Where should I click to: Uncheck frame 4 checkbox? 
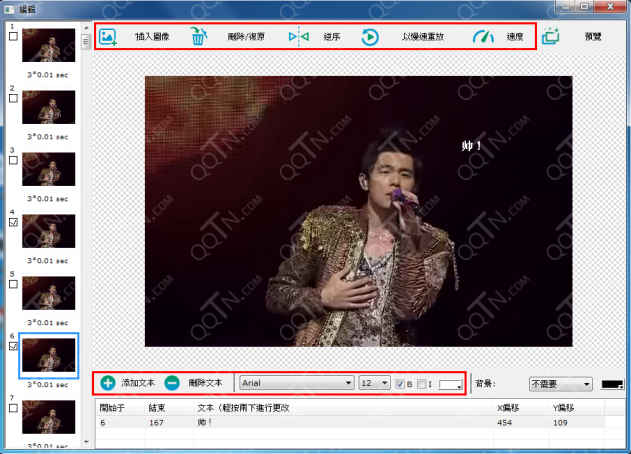[12, 222]
